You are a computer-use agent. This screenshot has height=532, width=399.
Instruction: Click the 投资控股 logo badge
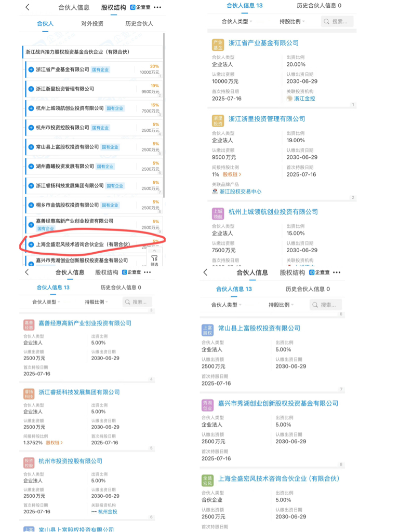(x=29, y=463)
